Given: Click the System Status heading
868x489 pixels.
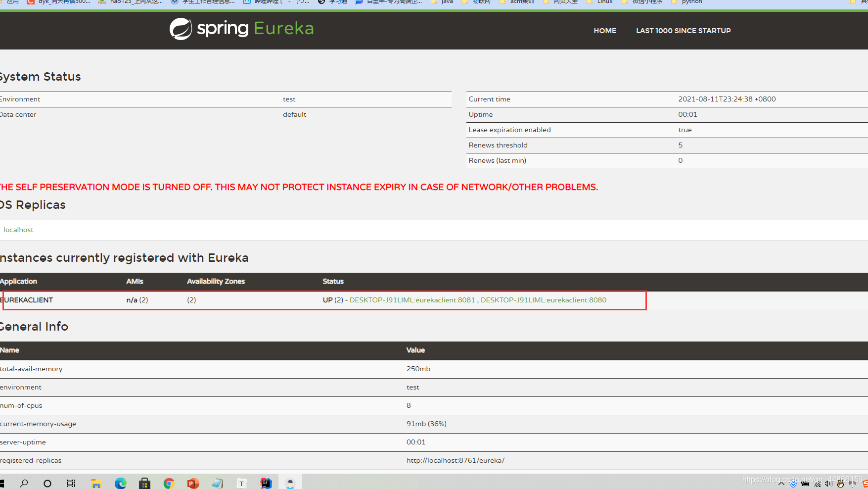Looking at the screenshot, I should click(x=40, y=77).
